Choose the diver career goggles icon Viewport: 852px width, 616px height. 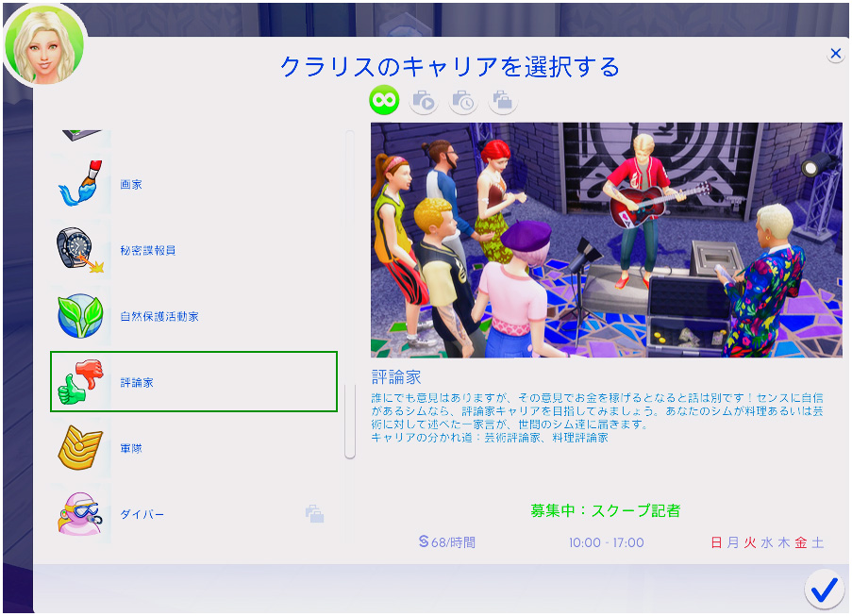coord(80,514)
